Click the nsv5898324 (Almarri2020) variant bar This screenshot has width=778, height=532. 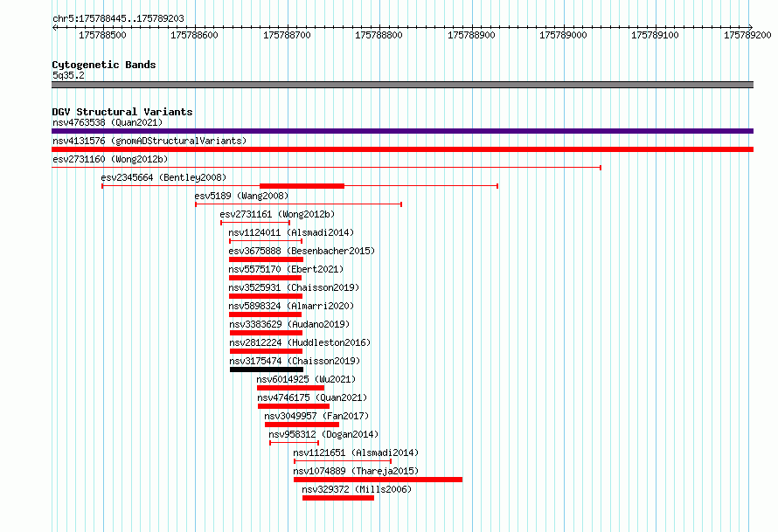click(x=265, y=314)
